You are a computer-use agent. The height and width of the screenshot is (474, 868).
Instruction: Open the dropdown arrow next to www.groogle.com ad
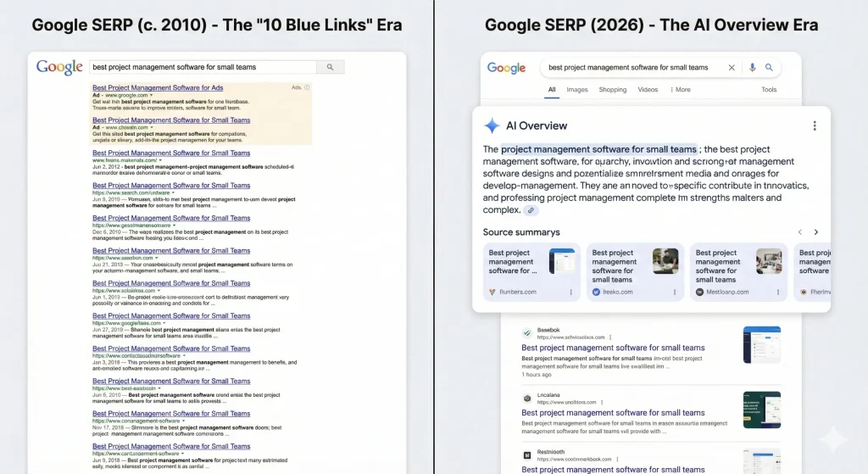tap(150, 96)
